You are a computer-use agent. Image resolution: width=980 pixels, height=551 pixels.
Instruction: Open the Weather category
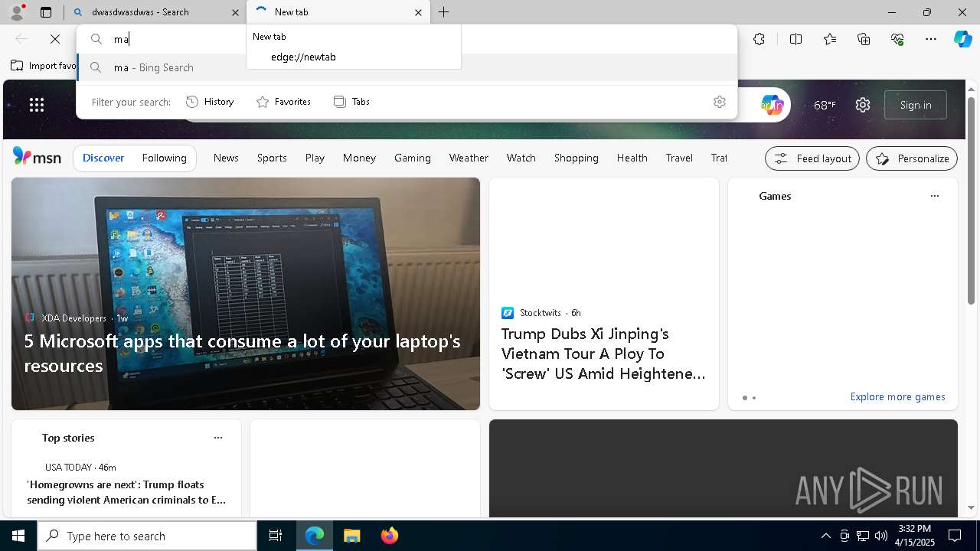coord(469,158)
